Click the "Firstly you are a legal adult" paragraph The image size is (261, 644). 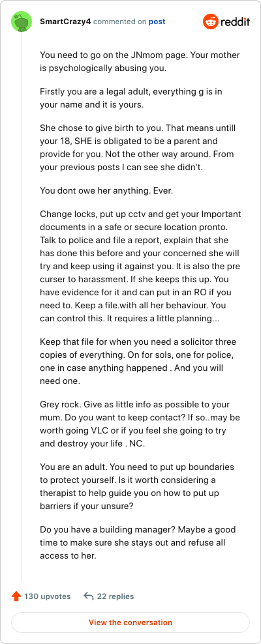131,98
